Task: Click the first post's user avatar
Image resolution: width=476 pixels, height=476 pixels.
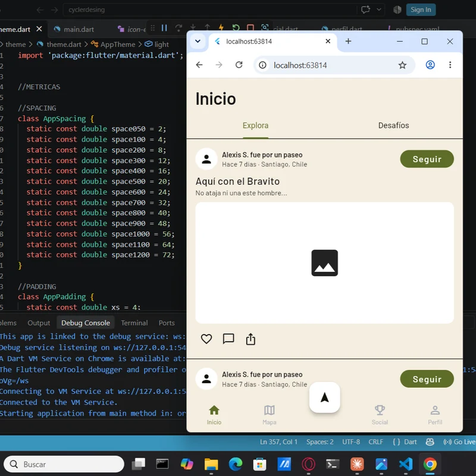Action: [x=206, y=159]
